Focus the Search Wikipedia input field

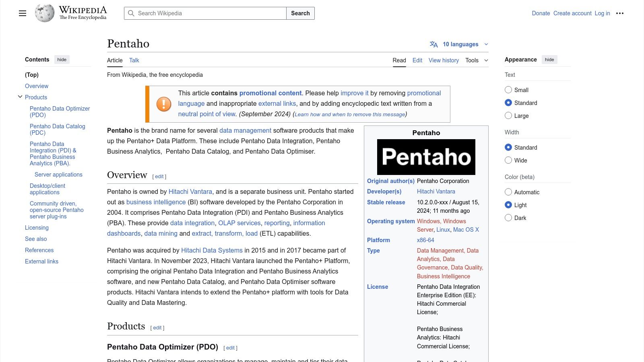click(x=205, y=13)
